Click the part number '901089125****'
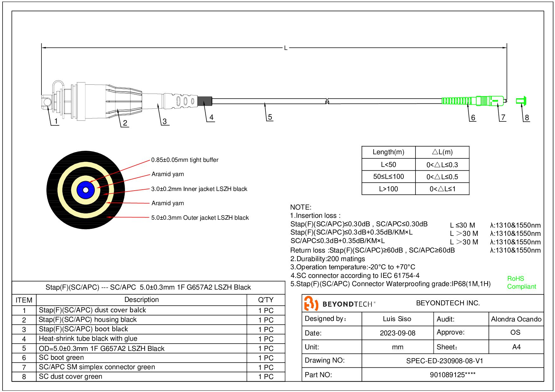This screenshot has height=392, width=555. (453, 375)
